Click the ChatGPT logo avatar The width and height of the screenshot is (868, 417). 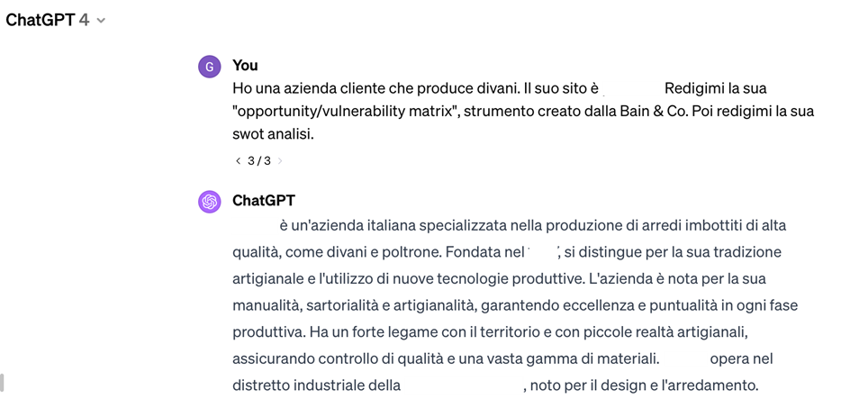(209, 202)
